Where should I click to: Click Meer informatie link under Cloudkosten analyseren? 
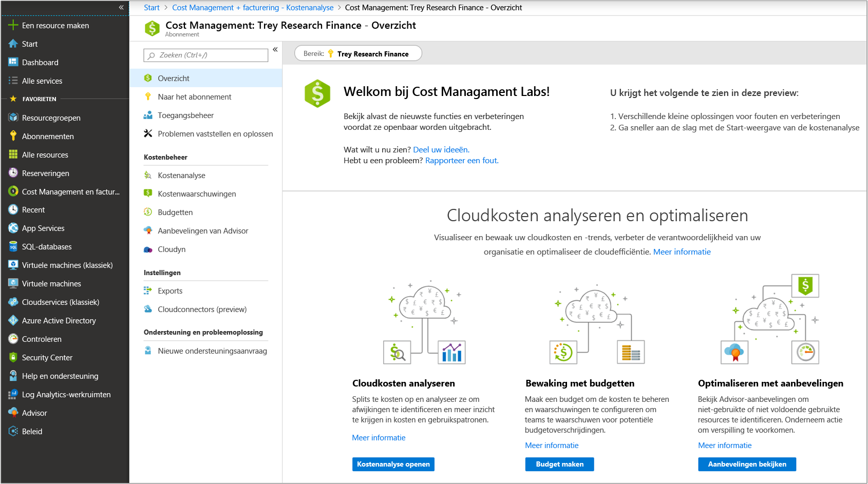(379, 437)
